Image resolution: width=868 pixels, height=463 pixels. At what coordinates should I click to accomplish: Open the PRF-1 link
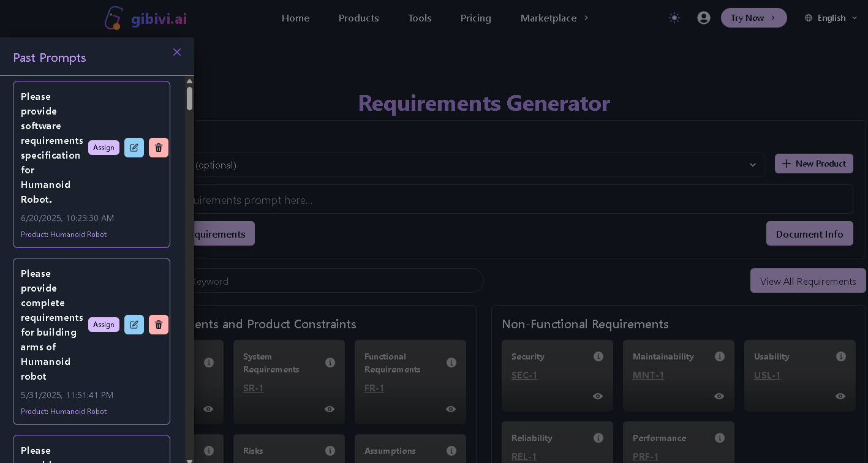646,456
